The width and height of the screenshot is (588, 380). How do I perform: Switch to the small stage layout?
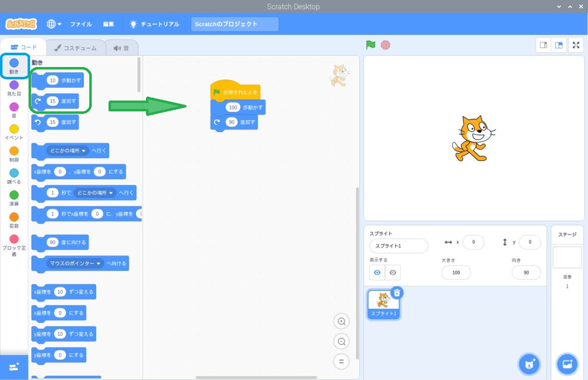pyautogui.click(x=543, y=45)
